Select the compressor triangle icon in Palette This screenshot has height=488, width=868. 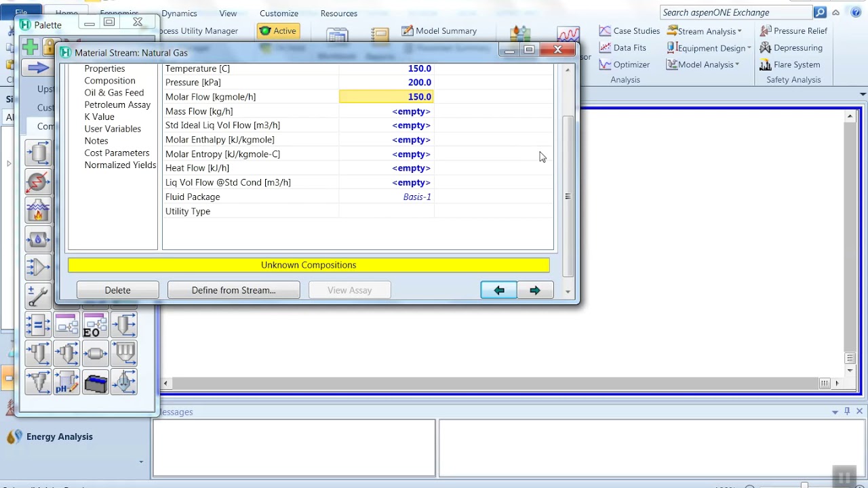point(38,267)
